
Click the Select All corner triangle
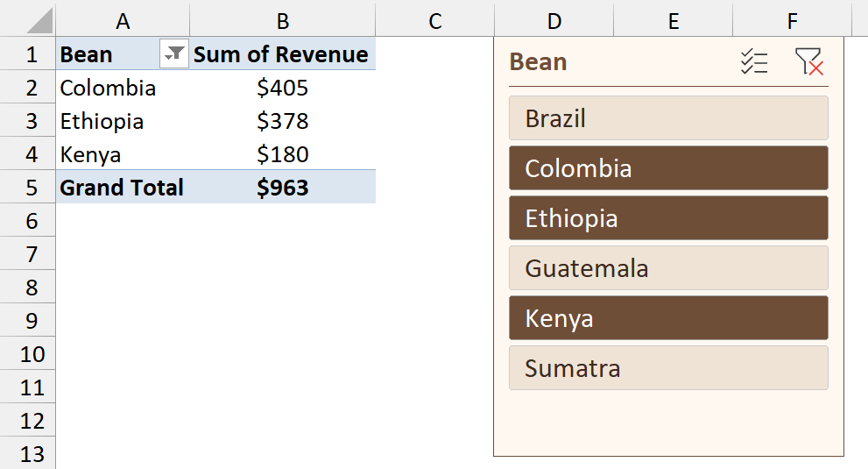pyautogui.click(x=39, y=21)
